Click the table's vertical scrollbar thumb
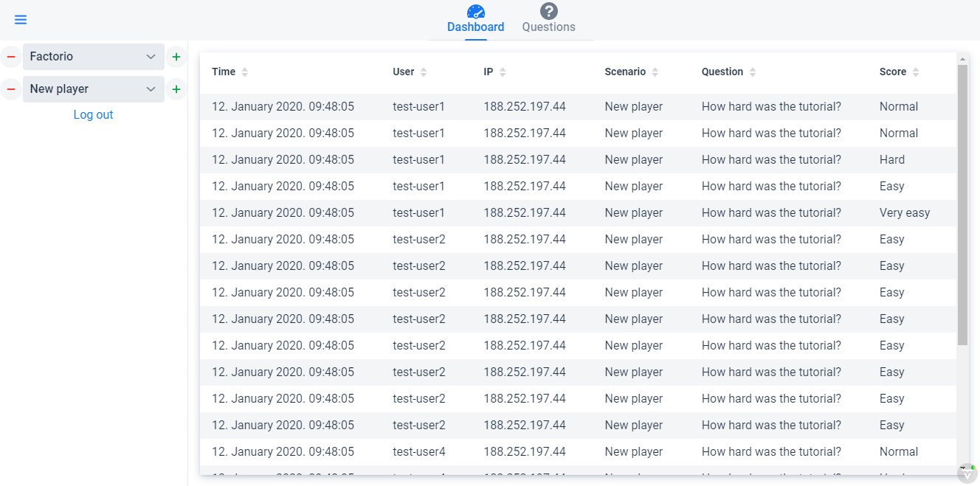980x486 pixels. 962,204
